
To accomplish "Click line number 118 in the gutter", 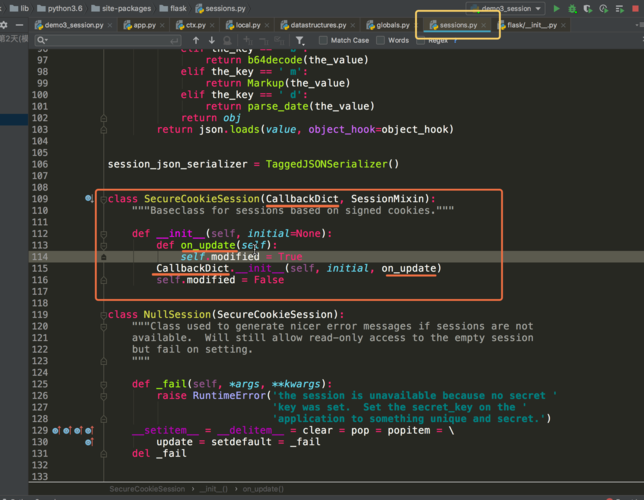I will pos(40,303).
